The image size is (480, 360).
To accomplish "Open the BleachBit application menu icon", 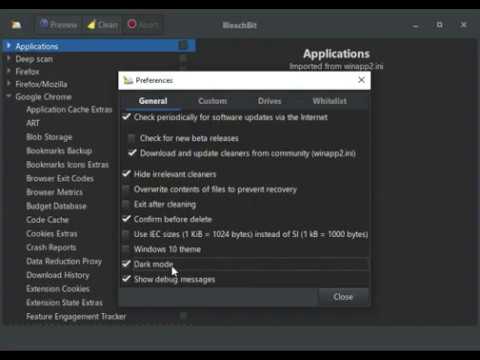I will click(x=16, y=25).
